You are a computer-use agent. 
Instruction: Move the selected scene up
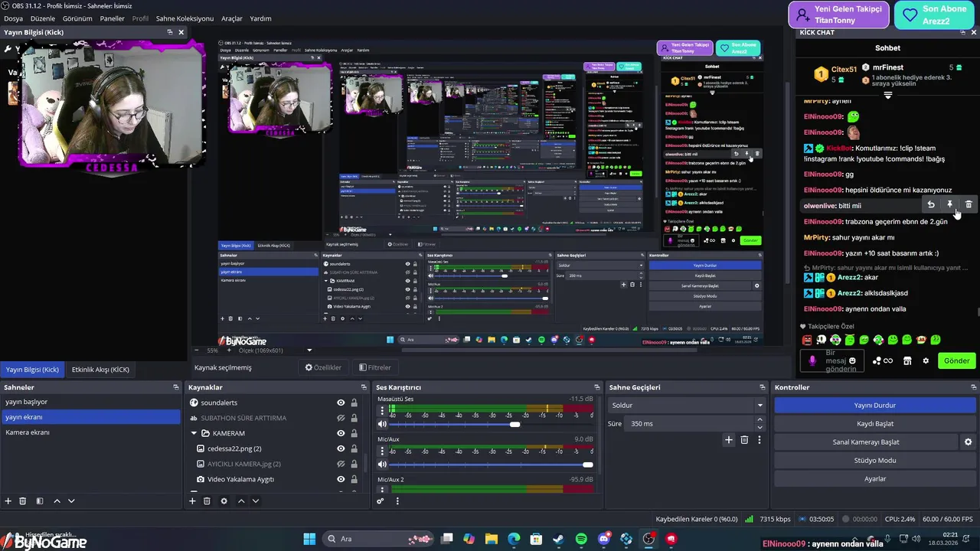coord(57,500)
